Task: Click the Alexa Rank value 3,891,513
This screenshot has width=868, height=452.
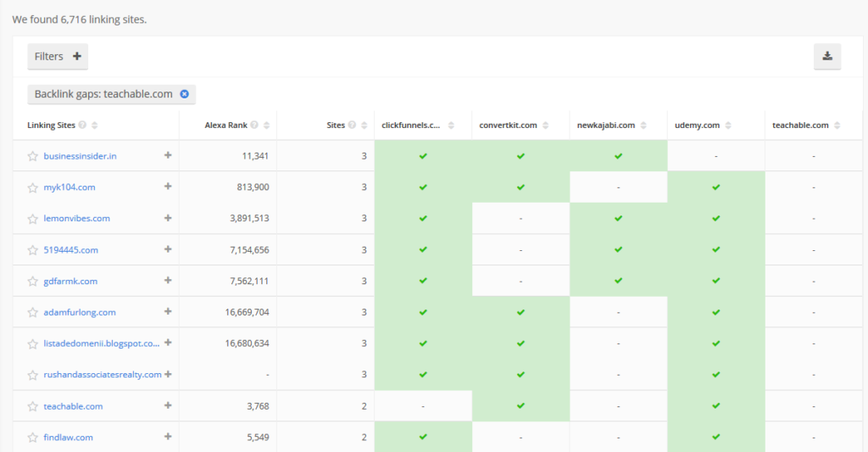Action: click(250, 218)
